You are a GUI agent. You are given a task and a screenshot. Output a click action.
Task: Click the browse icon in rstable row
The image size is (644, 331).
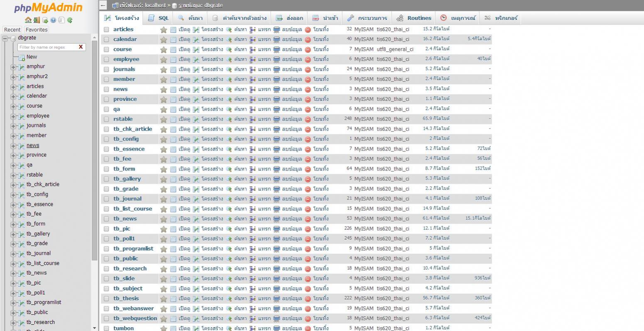click(173, 119)
